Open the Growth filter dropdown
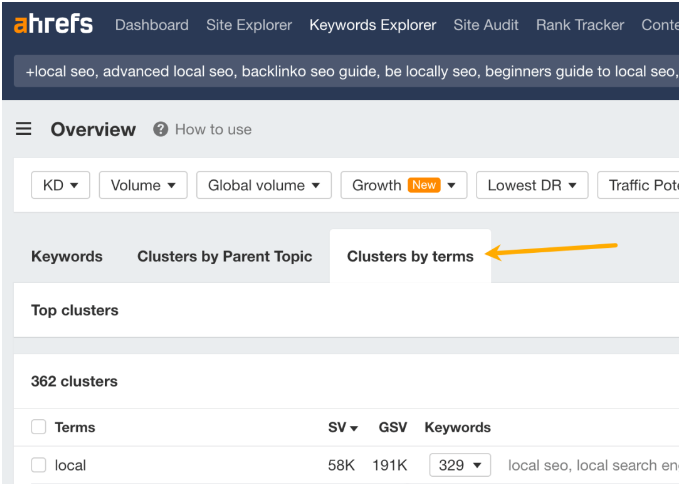 tap(403, 185)
